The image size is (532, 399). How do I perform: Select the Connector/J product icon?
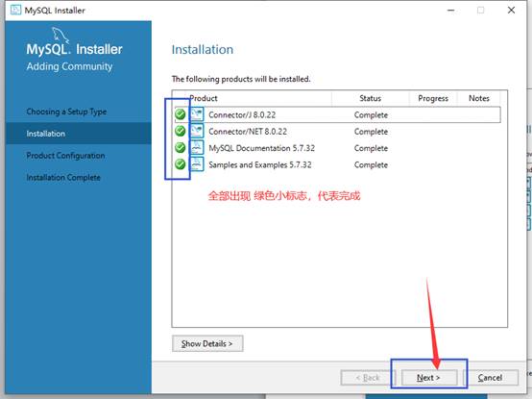point(197,114)
